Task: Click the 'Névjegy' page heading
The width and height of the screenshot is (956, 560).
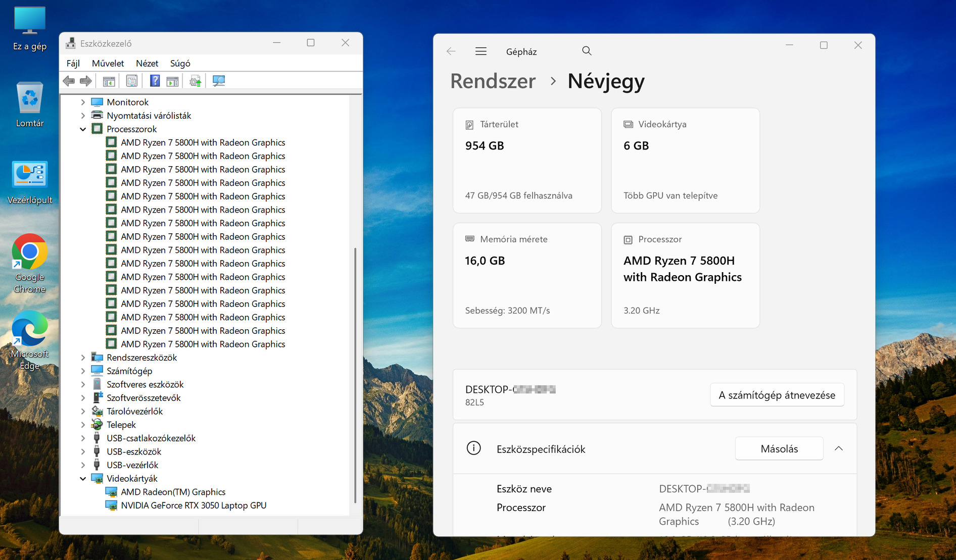Action: pyautogui.click(x=606, y=81)
